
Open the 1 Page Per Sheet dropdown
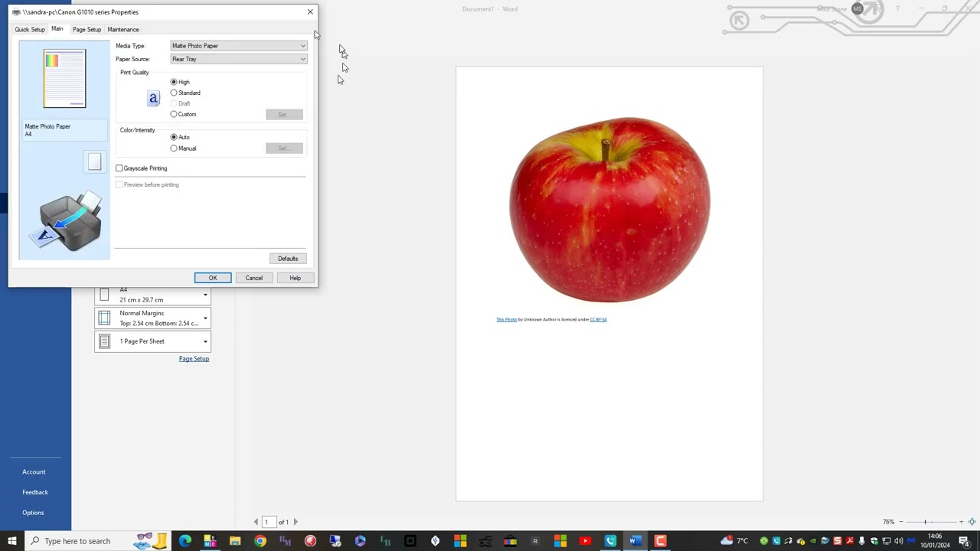(x=152, y=341)
